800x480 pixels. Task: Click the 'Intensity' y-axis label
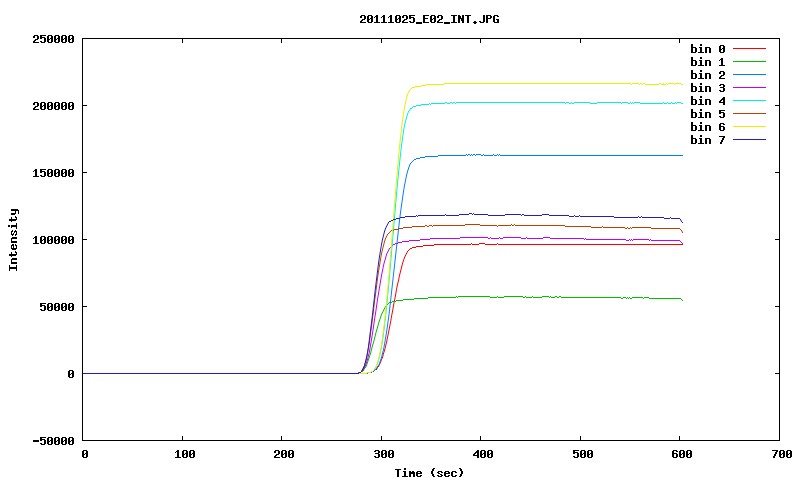pos(13,239)
